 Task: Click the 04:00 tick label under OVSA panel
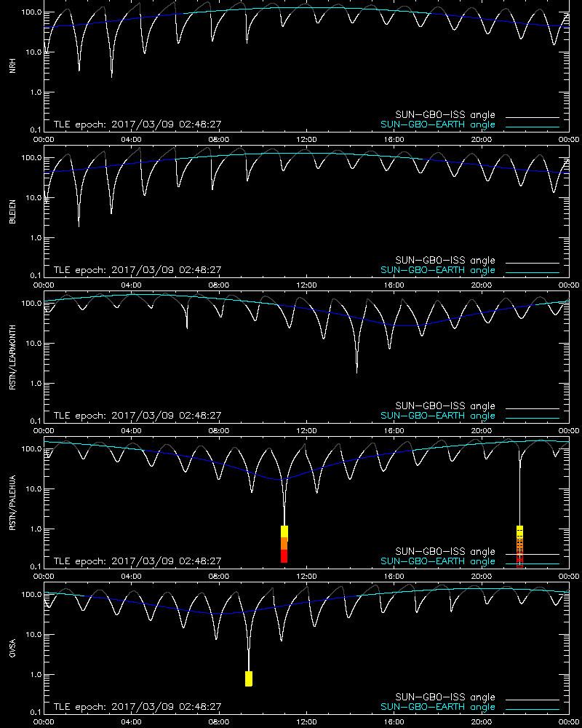pyautogui.click(x=132, y=722)
